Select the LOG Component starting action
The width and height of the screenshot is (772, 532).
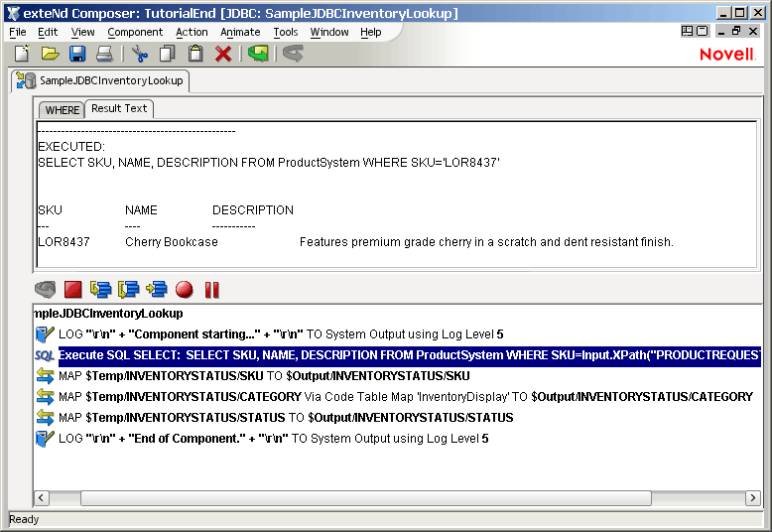[x=281, y=334]
